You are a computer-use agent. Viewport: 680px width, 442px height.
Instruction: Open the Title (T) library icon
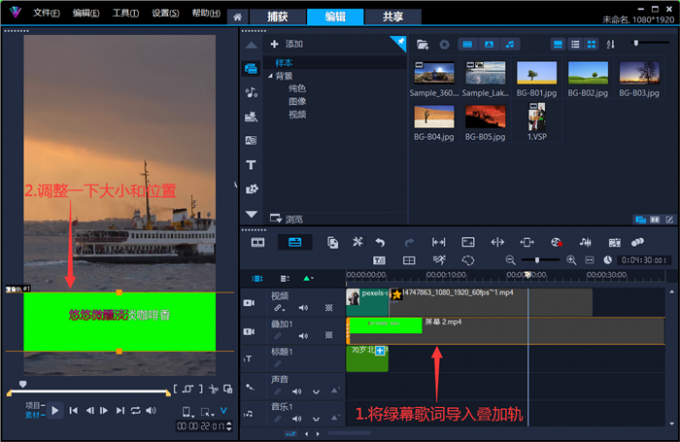tap(251, 165)
